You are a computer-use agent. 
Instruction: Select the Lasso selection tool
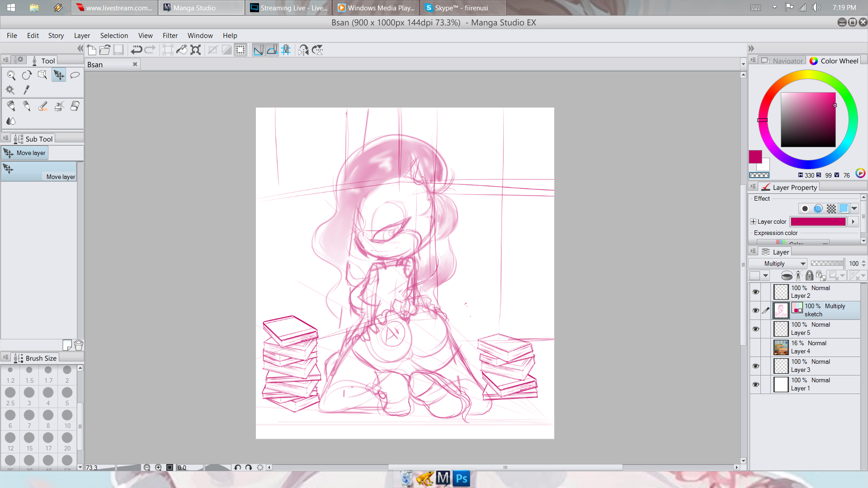(x=75, y=75)
